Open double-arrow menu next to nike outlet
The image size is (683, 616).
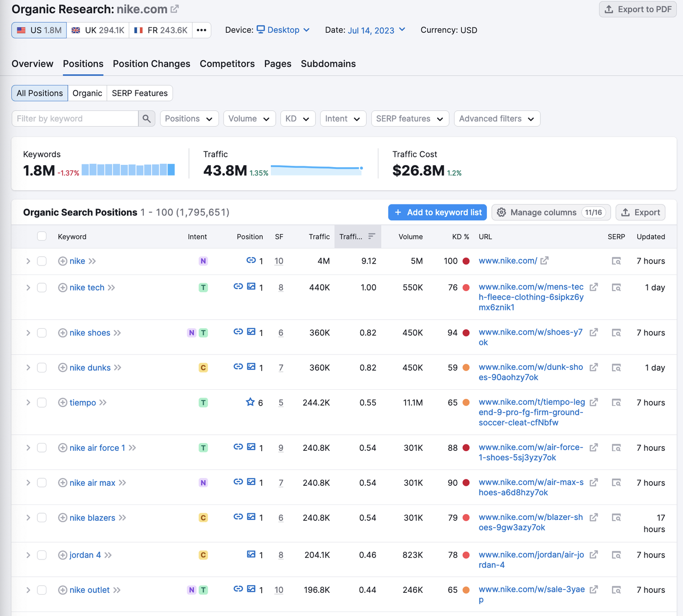[x=117, y=590]
